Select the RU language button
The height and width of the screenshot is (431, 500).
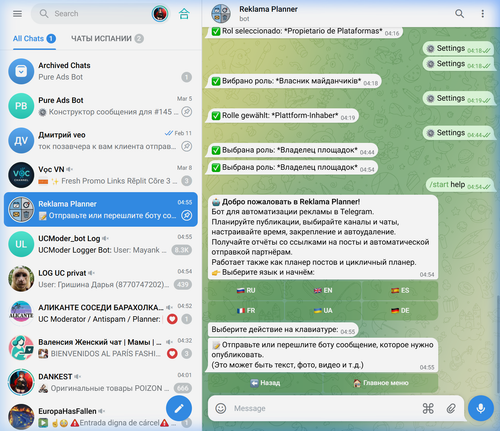click(246, 290)
